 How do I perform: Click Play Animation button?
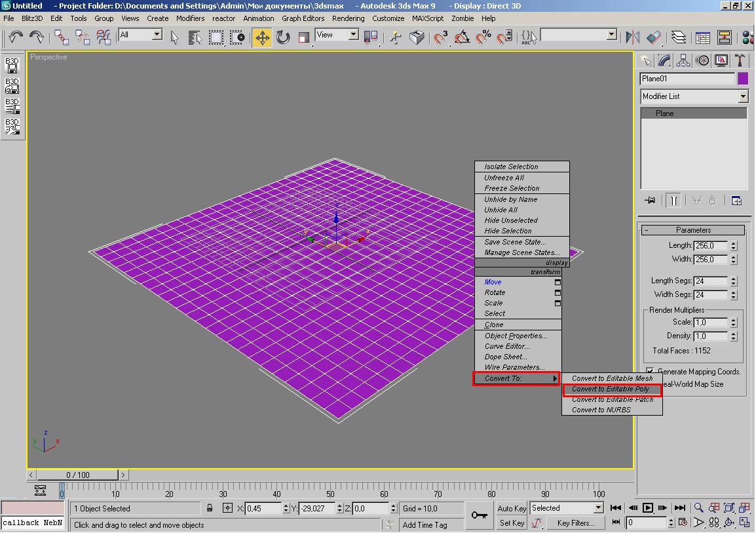pyautogui.click(x=648, y=507)
